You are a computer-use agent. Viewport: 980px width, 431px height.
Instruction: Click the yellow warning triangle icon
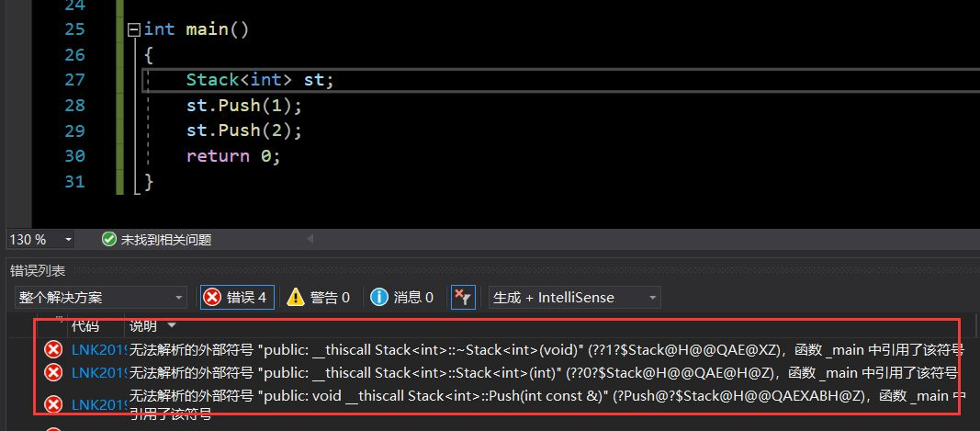pos(296,298)
